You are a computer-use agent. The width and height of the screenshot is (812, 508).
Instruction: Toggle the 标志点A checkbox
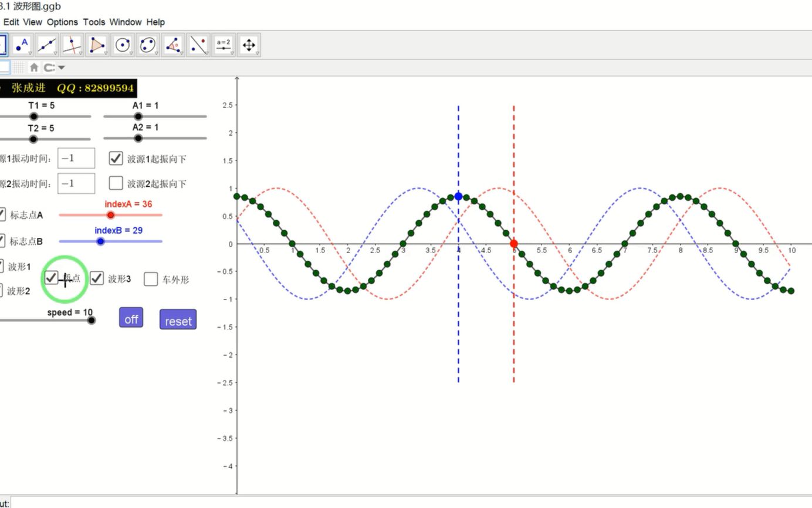[1, 214]
